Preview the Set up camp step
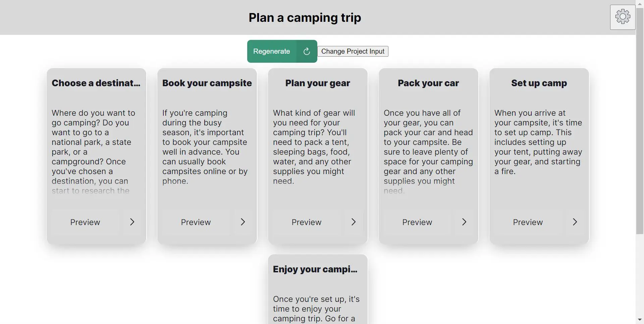The height and width of the screenshot is (324, 644). (x=528, y=222)
